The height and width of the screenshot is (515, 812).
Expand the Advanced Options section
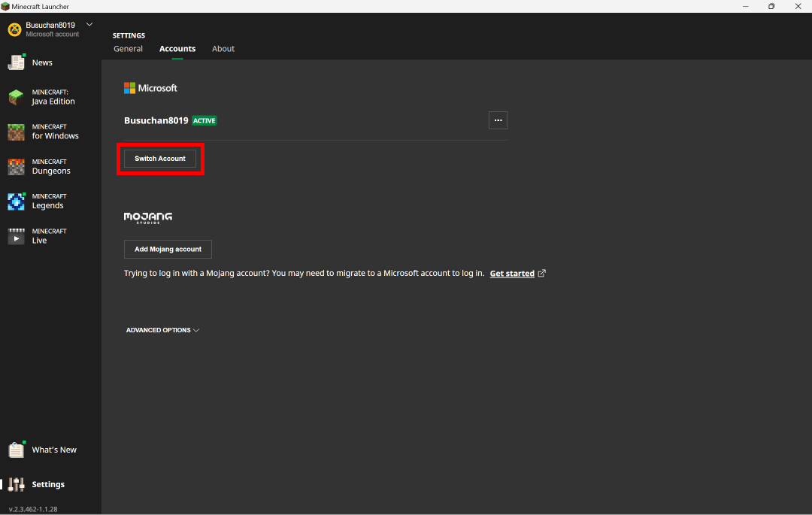pyautogui.click(x=162, y=329)
